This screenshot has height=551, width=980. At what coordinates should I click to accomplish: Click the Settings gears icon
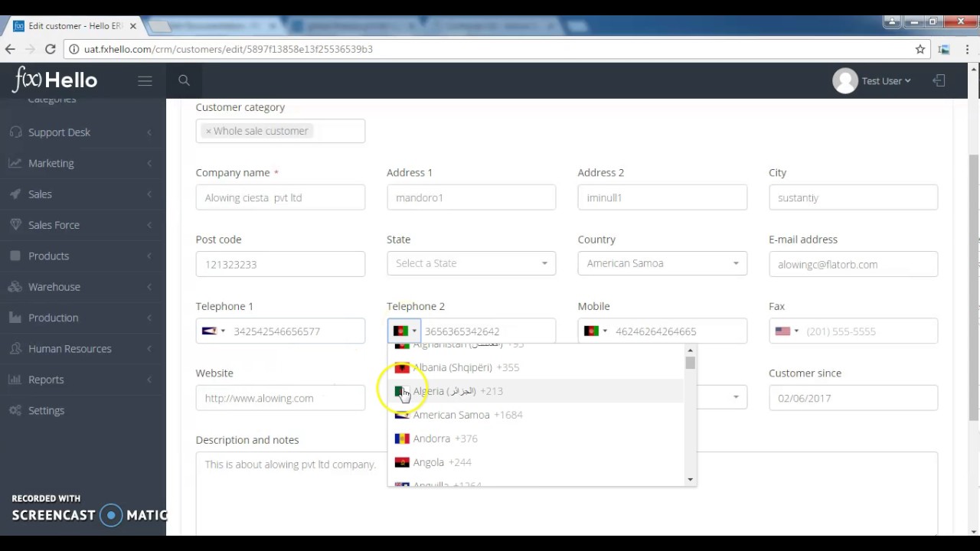(15, 410)
